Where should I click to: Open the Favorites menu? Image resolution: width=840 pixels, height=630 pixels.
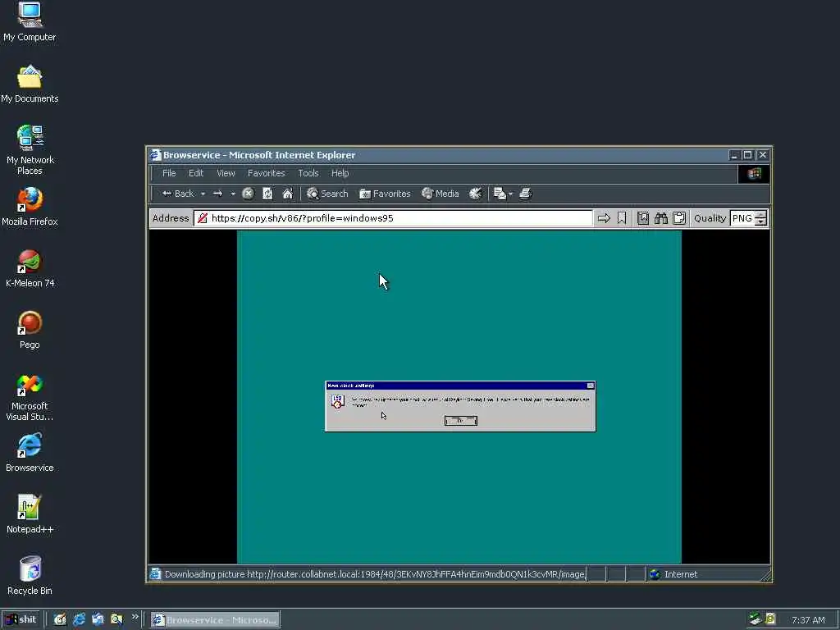pos(267,173)
